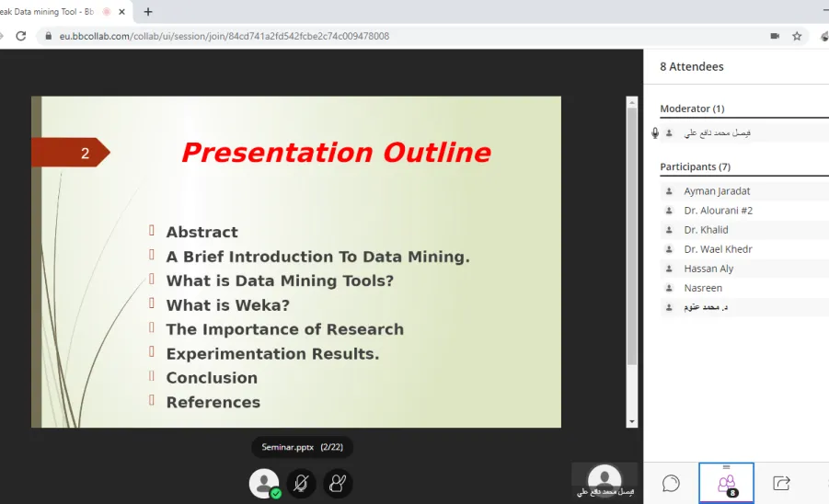The height and width of the screenshot is (504, 829).
Task: Toggle the raise hand button
Action: [338, 484]
